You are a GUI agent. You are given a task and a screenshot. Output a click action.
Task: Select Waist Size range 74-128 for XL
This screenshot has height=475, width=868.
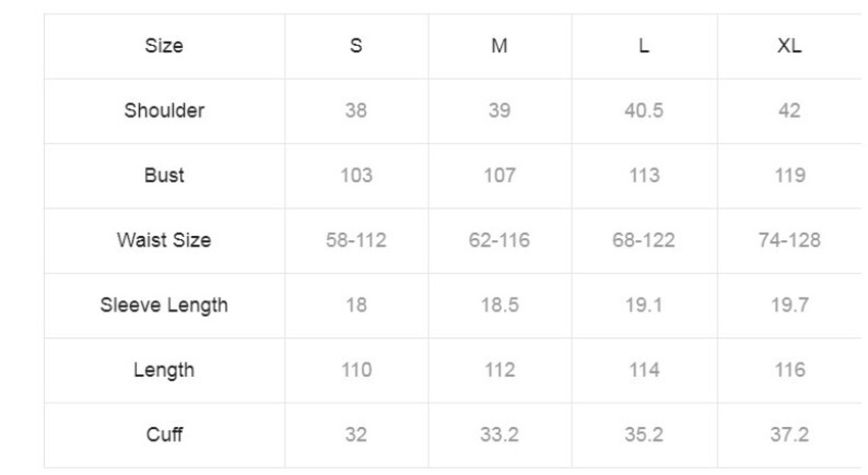pyautogui.click(x=789, y=241)
